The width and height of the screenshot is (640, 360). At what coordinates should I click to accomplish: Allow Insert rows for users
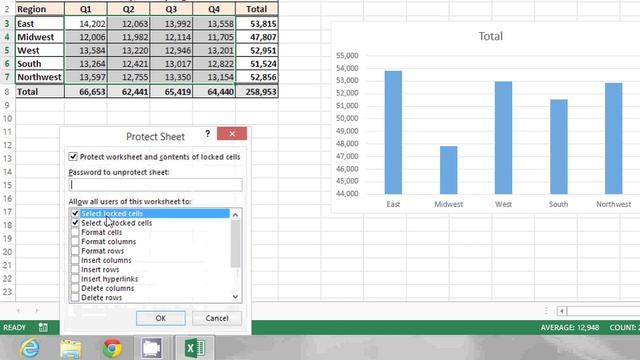[75, 270]
